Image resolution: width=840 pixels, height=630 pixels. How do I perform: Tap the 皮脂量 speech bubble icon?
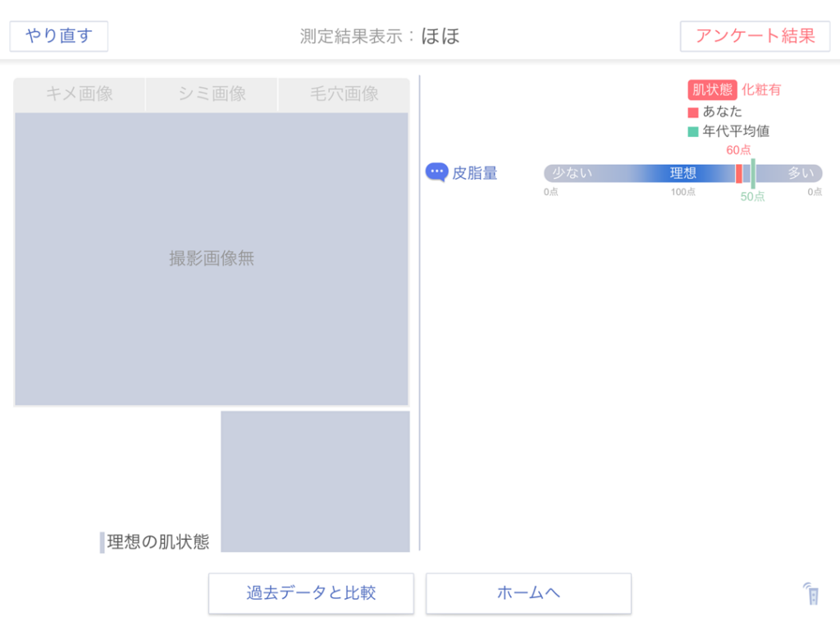click(436, 172)
